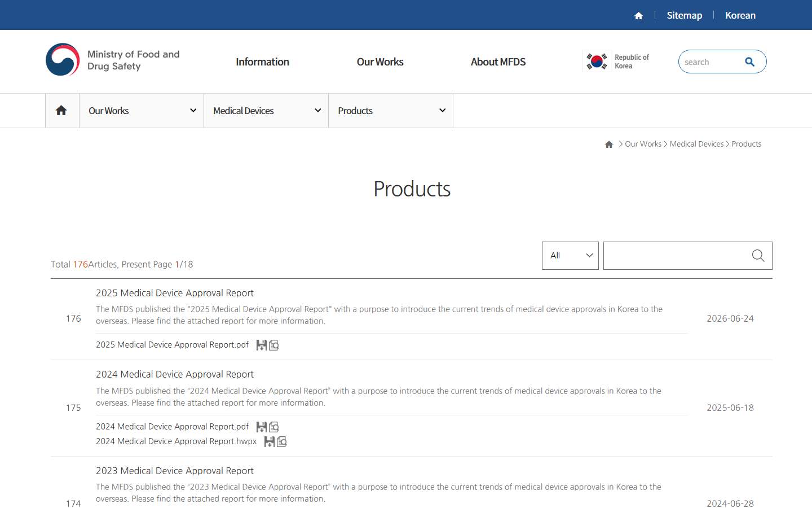This screenshot has width=812, height=508.
Task: Click the Products page heading
Action: tap(412, 189)
